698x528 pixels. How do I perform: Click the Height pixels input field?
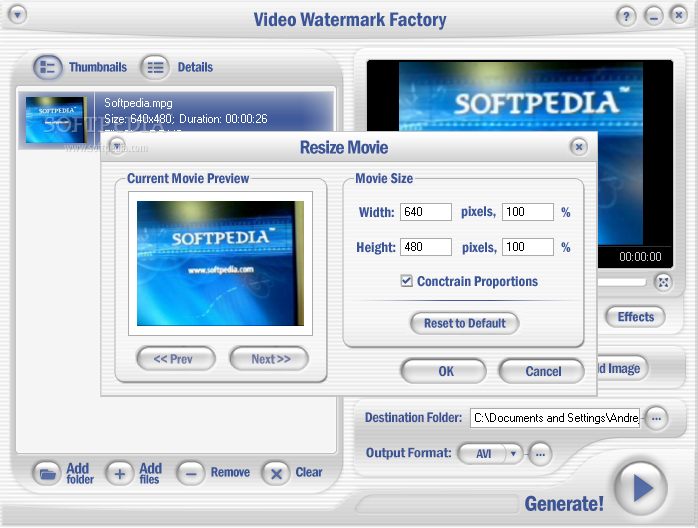click(x=426, y=247)
